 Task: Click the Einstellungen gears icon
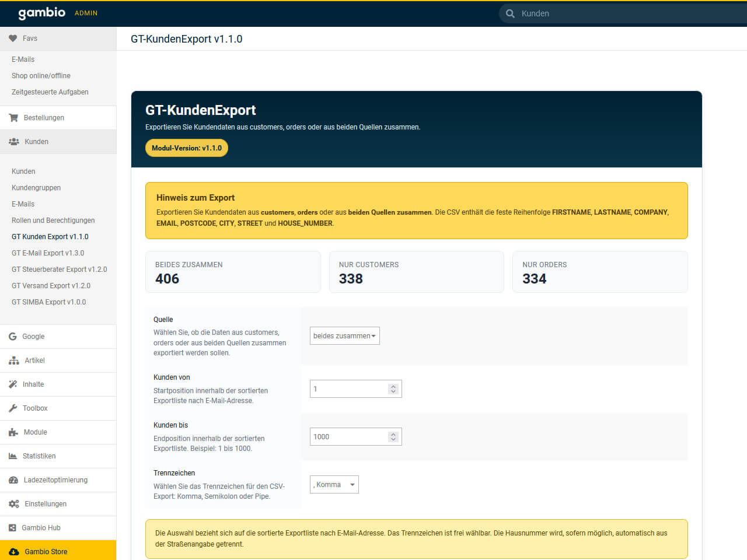click(x=13, y=504)
